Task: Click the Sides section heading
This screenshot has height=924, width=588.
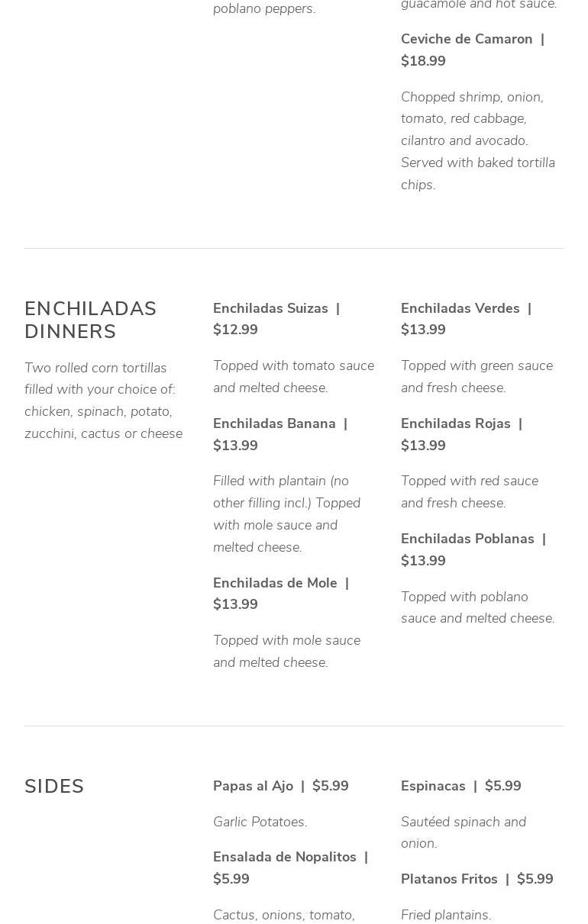Action: [54, 787]
